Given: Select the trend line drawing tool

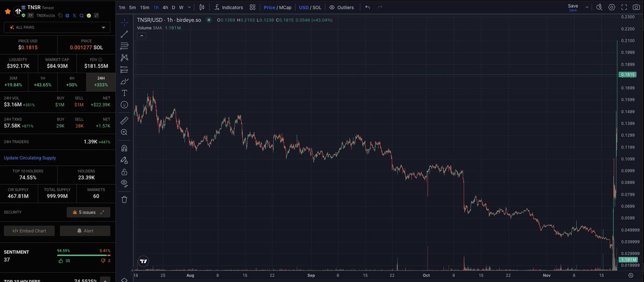Looking at the screenshot, I should tap(125, 34).
